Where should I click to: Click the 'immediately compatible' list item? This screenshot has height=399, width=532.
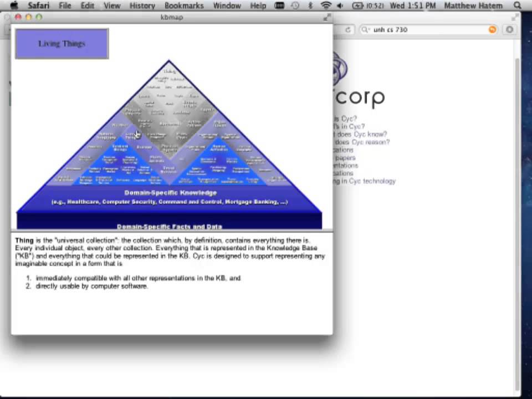139,278
